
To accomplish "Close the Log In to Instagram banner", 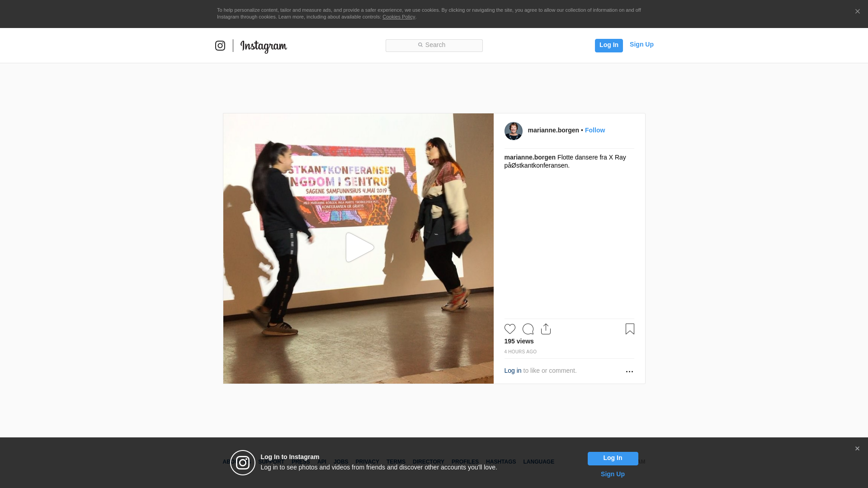I will pyautogui.click(x=857, y=449).
